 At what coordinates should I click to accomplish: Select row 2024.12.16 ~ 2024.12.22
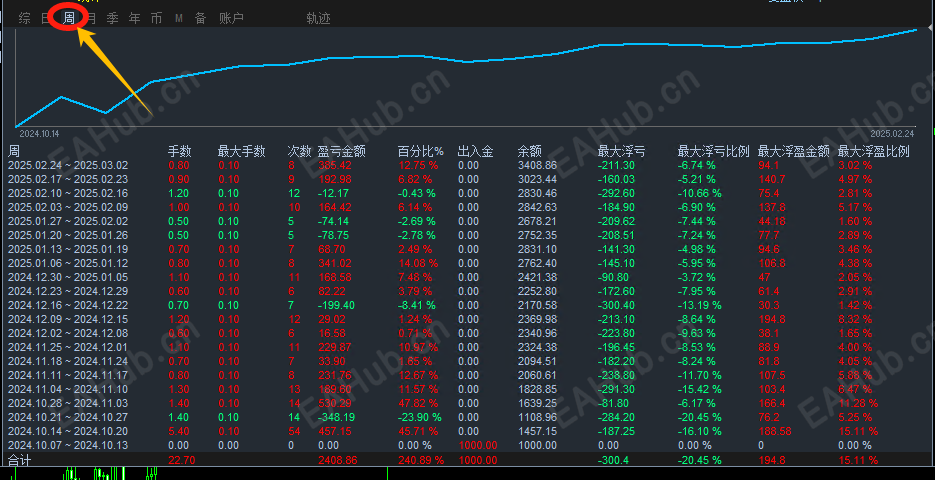(468, 305)
